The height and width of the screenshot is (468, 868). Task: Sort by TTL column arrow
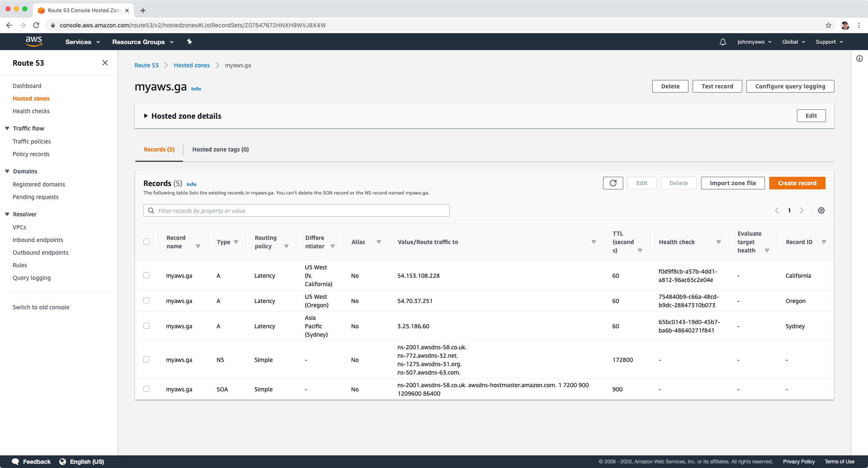[640, 250]
